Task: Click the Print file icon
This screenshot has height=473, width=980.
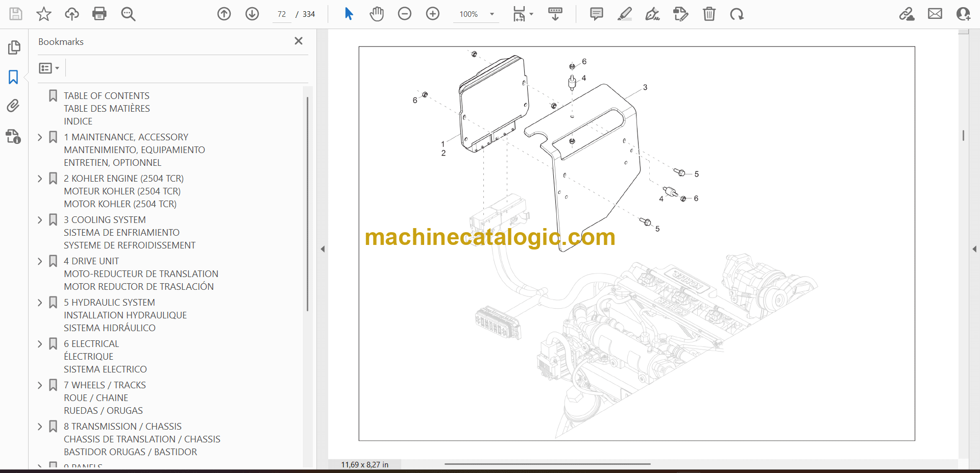Action: [100, 14]
